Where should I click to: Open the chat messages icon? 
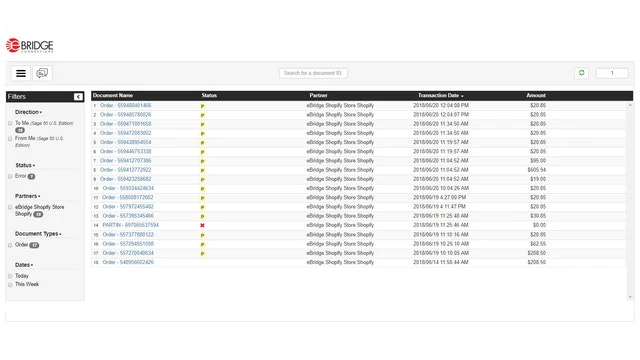[x=42, y=73]
